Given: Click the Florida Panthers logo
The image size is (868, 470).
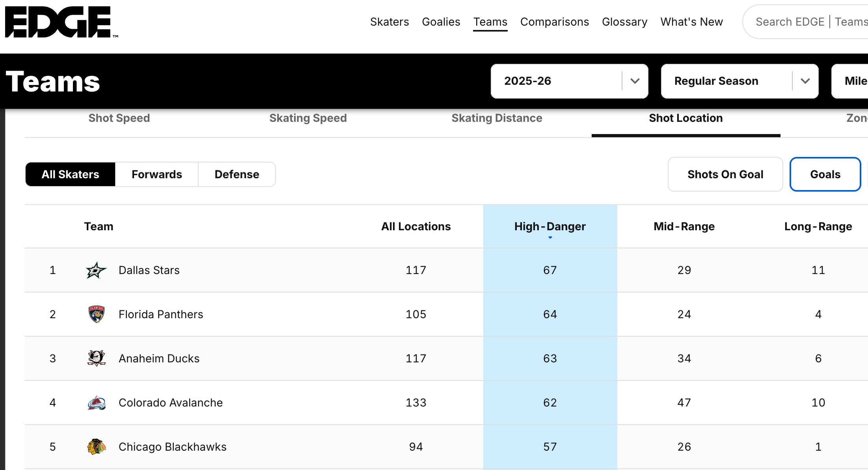Looking at the screenshot, I should point(96,314).
